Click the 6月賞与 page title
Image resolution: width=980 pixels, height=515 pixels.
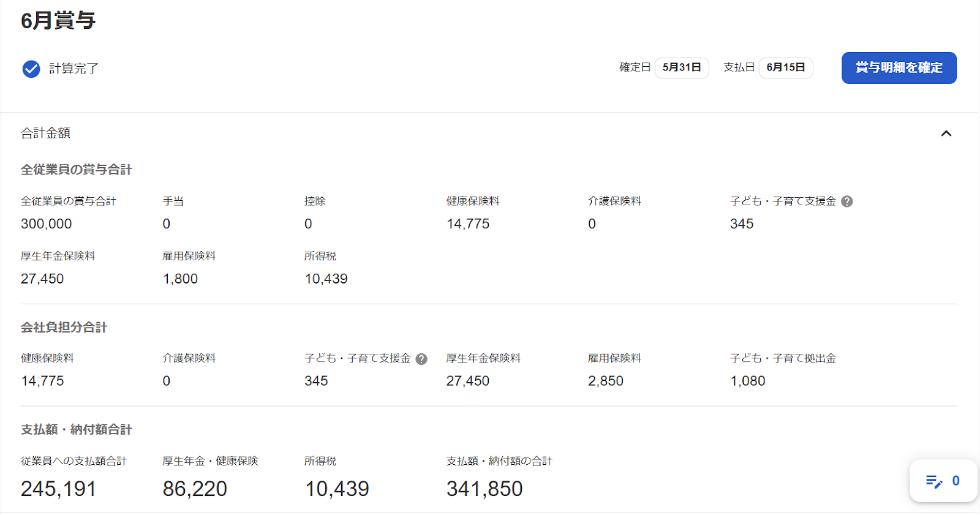tap(58, 20)
